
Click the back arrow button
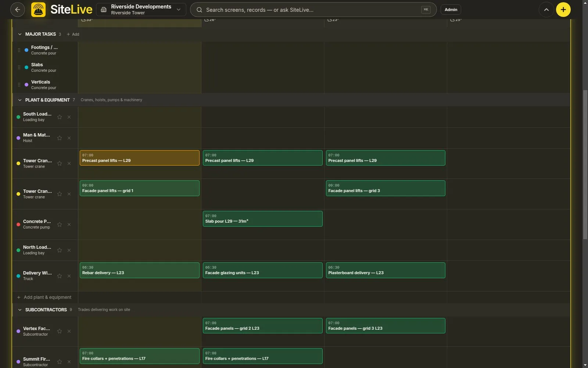pos(17,10)
